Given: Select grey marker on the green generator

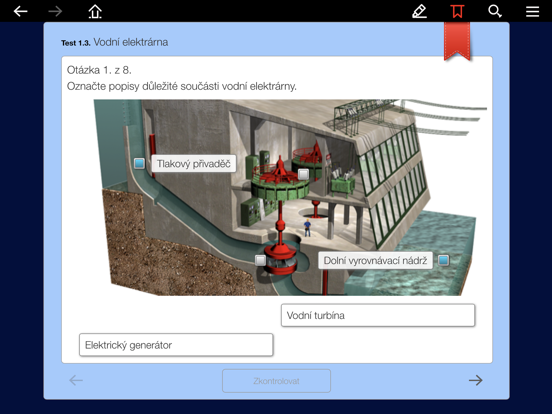Looking at the screenshot, I should (x=303, y=174).
